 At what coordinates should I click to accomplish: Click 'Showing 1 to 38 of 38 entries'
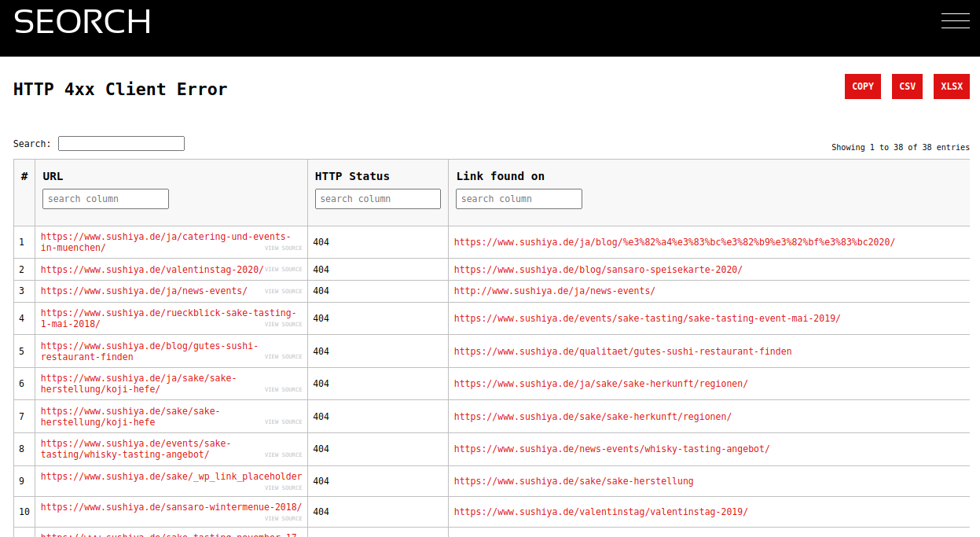click(x=901, y=147)
